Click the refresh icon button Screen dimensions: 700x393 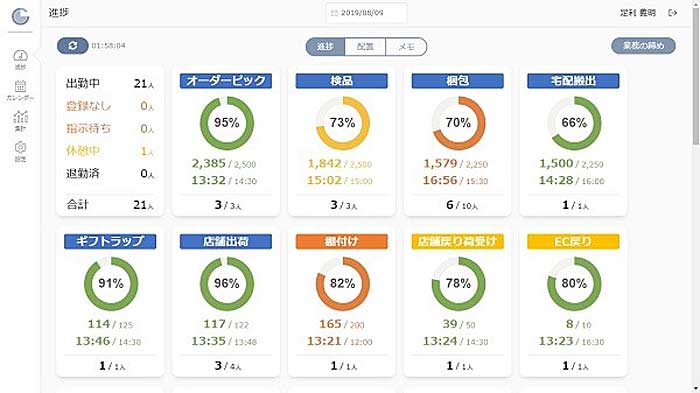tap(73, 46)
